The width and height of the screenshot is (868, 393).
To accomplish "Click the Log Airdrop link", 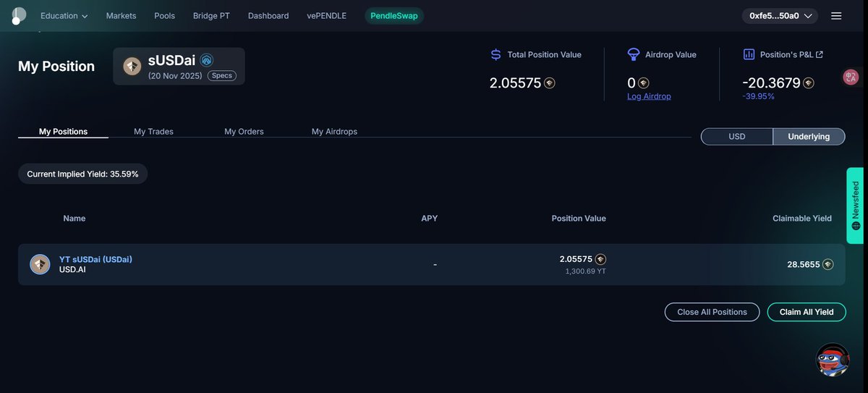I will (649, 96).
